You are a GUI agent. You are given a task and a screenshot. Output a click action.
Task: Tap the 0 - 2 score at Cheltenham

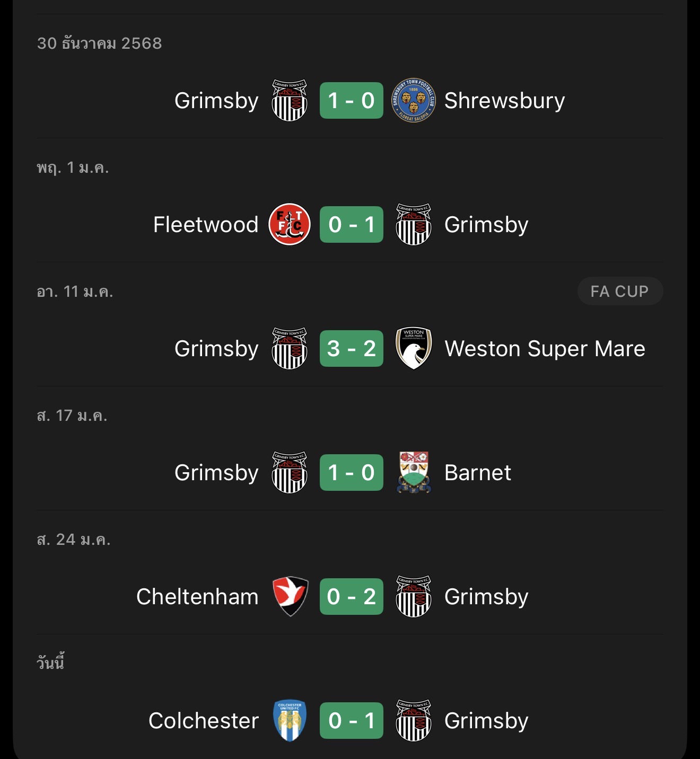click(x=351, y=596)
